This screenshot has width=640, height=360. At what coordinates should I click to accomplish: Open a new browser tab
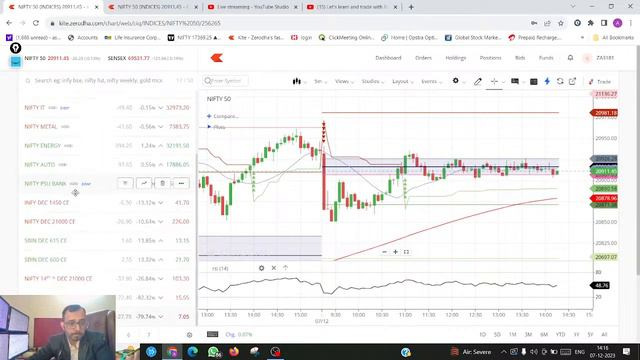pos(411,7)
